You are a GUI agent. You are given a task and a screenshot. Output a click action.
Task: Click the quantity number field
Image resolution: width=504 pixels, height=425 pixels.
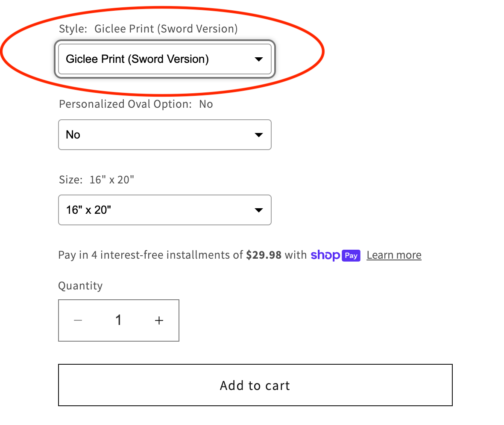click(x=118, y=320)
